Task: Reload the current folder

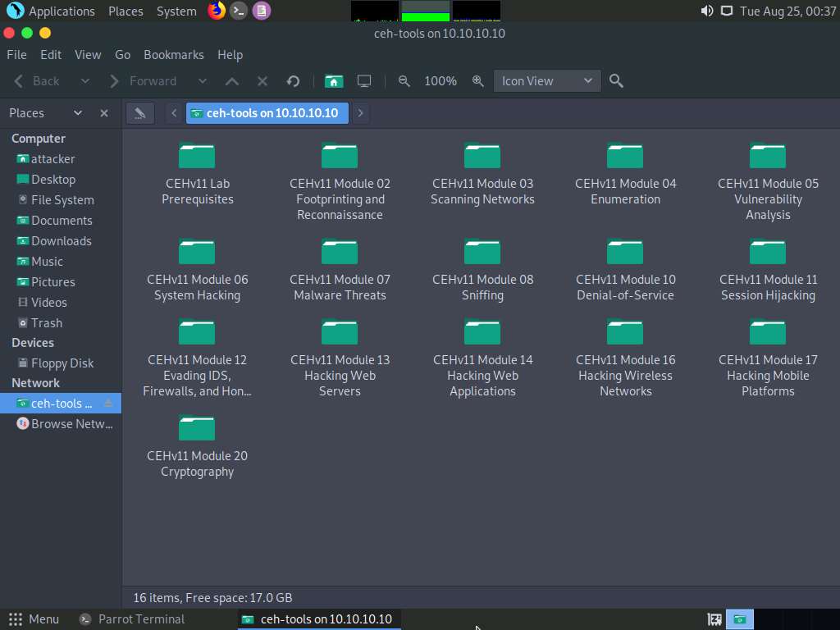Action: tap(293, 81)
